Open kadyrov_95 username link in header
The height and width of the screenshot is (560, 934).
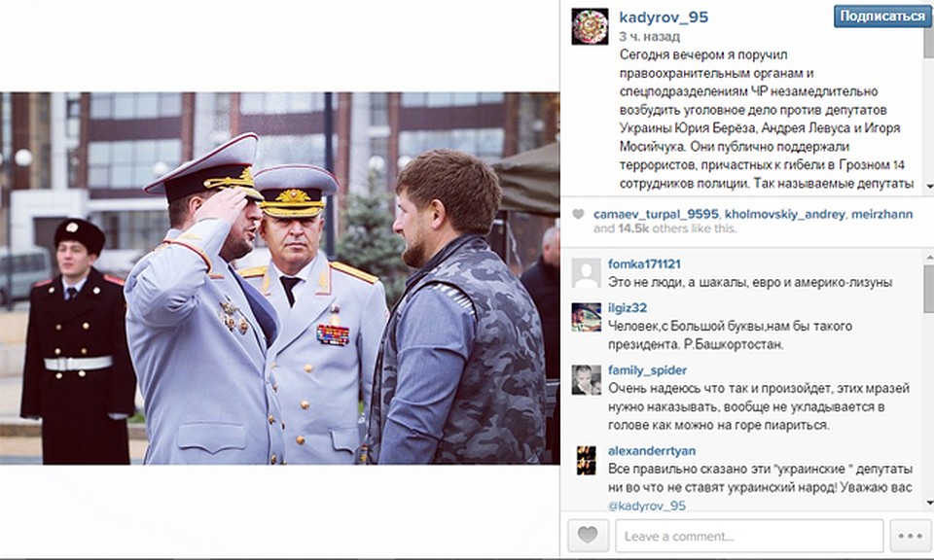click(664, 17)
